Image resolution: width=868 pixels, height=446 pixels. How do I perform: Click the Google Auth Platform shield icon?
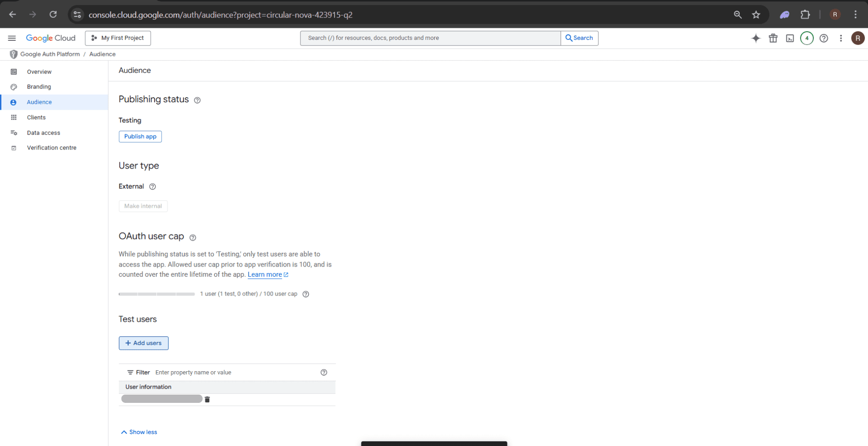(14, 54)
